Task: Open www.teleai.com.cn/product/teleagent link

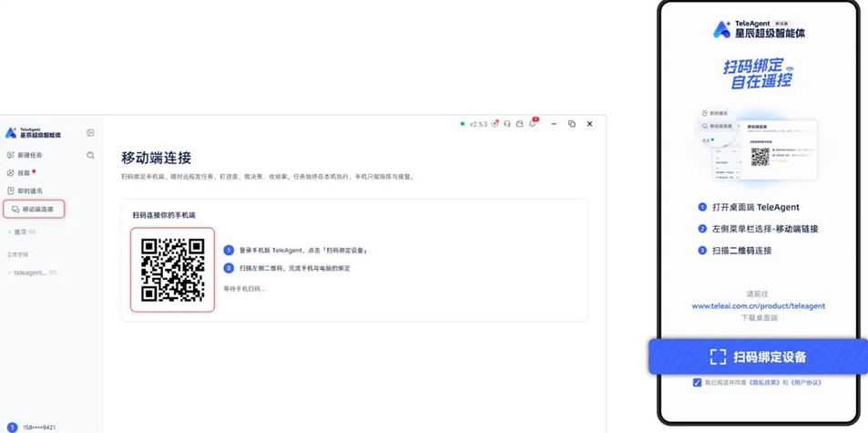Action: (759, 305)
